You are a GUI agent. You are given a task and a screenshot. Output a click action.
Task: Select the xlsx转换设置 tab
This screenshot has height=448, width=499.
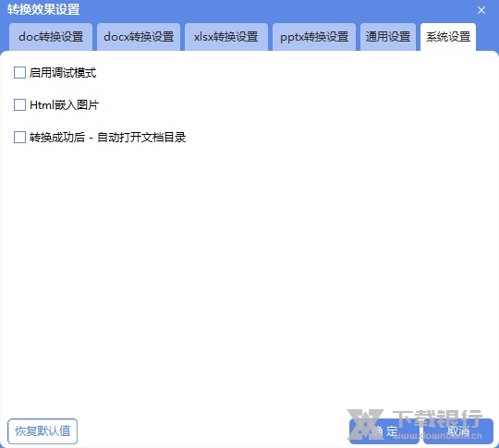pyautogui.click(x=226, y=37)
